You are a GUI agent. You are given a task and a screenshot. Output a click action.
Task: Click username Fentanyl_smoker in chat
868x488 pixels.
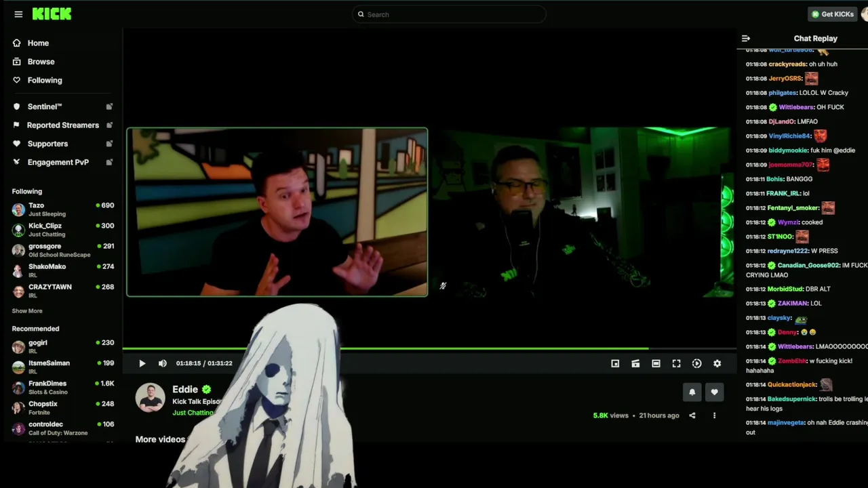click(x=793, y=208)
